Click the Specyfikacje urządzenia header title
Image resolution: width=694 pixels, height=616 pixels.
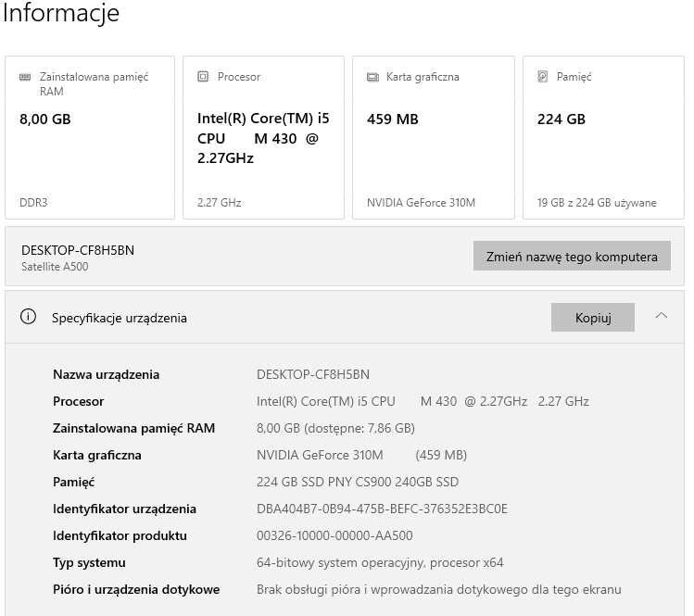(x=120, y=318)
